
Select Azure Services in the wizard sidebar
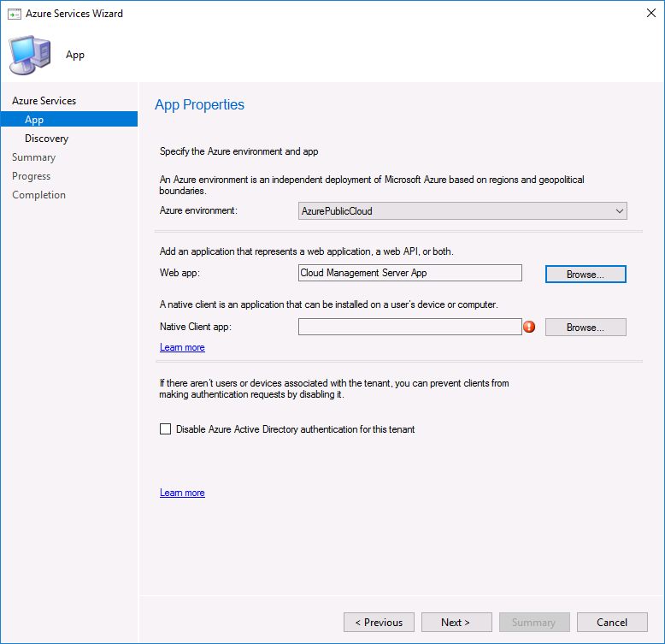pyautogui.click(x=44, y=101)
